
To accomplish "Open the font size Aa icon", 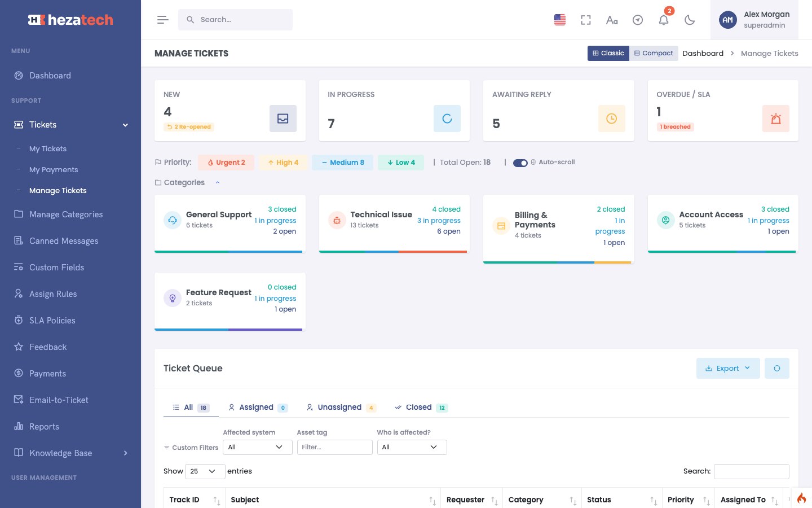I will 612,20.
